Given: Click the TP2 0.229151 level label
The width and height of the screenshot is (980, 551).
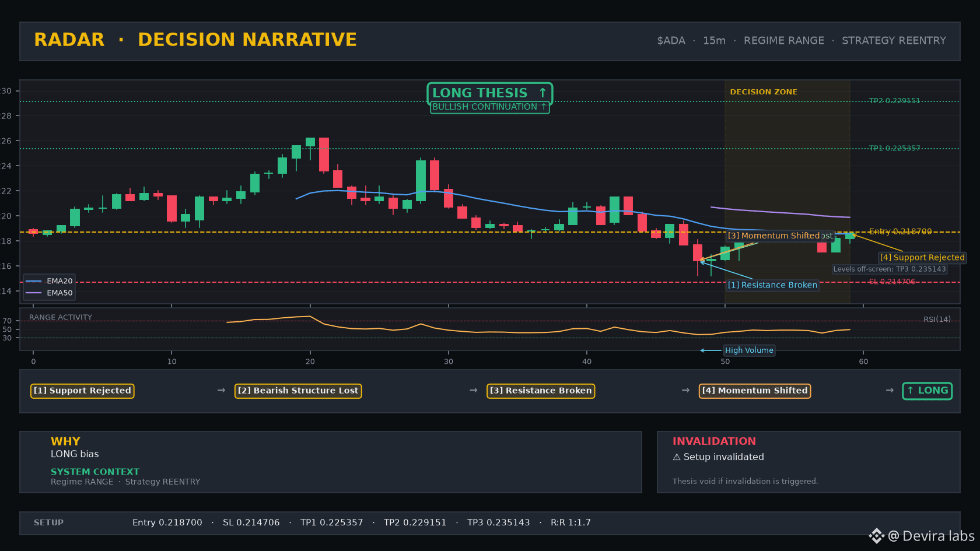Looking at the screenshot, I should click(x=894, y=101).
